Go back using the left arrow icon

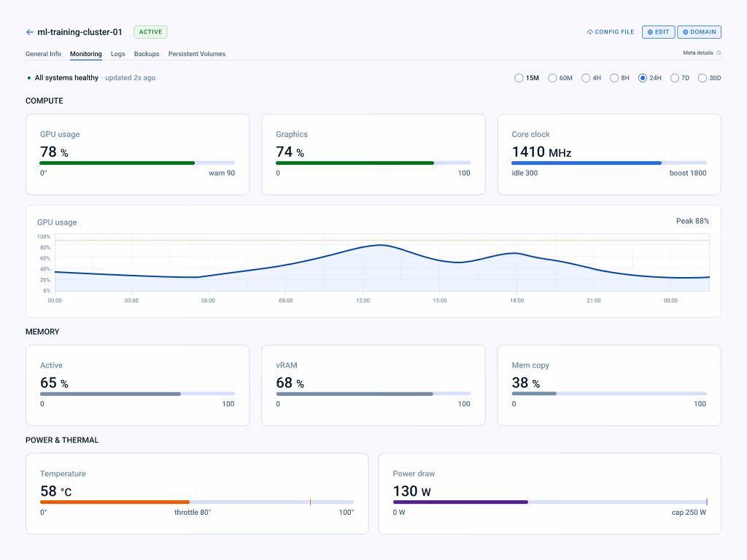[x=29, y=32]
